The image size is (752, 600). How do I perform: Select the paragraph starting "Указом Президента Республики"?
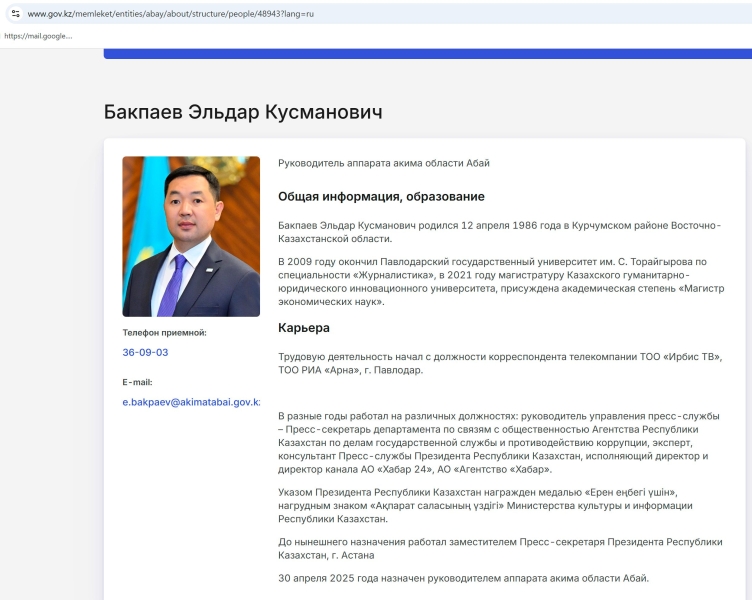[485, 506]
